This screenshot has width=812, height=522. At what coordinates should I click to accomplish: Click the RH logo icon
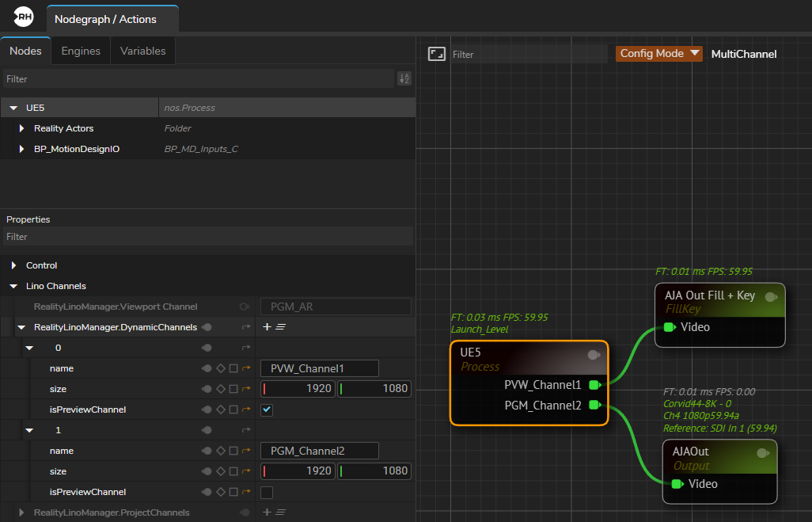click(x=24, y=17)
